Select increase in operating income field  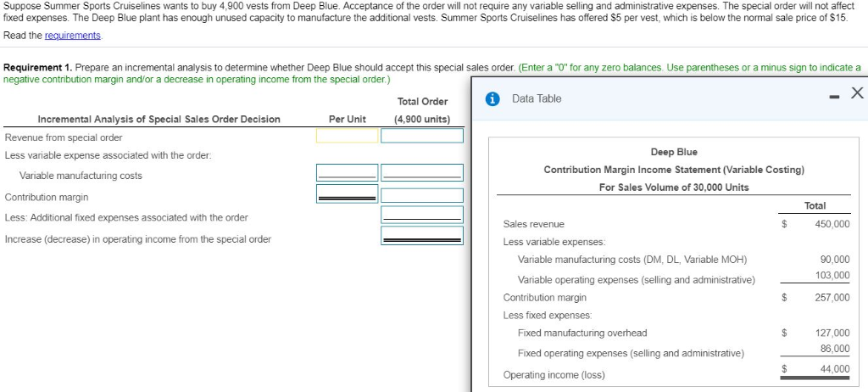422,236
